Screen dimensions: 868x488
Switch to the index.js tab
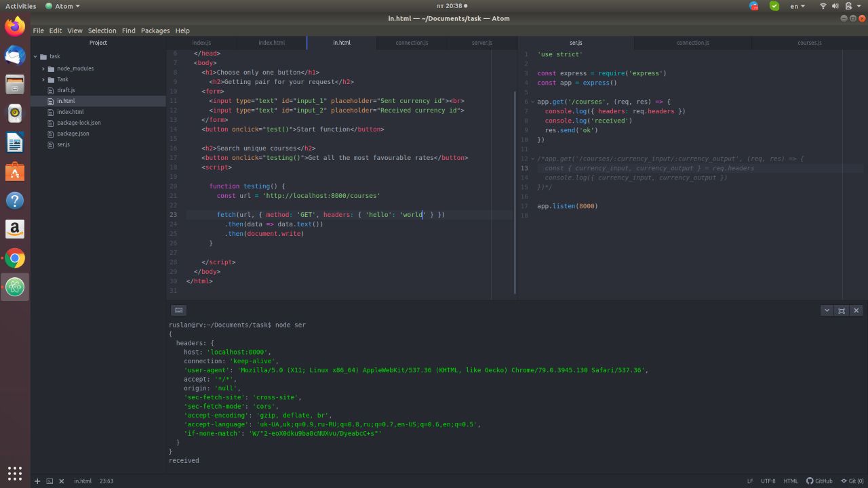201,43
